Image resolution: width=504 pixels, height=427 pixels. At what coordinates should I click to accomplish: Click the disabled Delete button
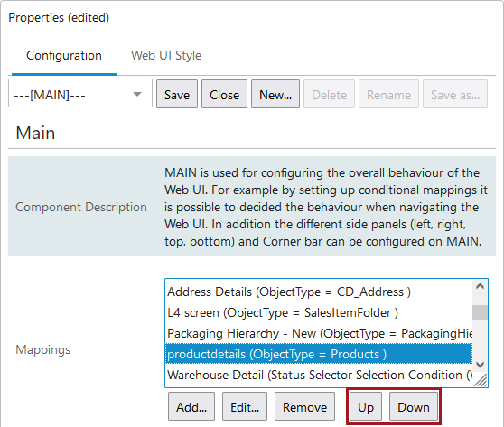(x=329, y=94)
